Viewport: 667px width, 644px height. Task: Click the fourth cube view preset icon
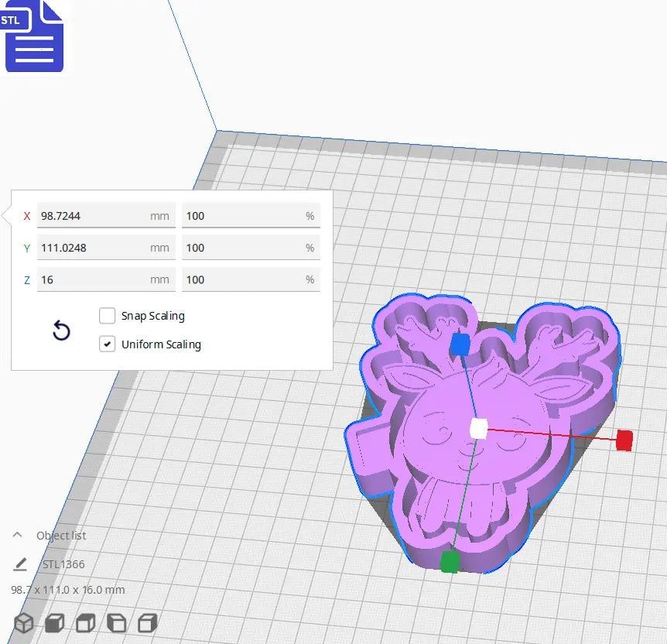point(116,622)
